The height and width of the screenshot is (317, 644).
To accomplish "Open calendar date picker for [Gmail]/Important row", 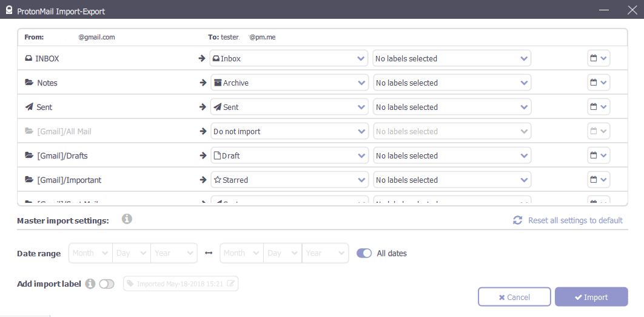I will point(599,180).
